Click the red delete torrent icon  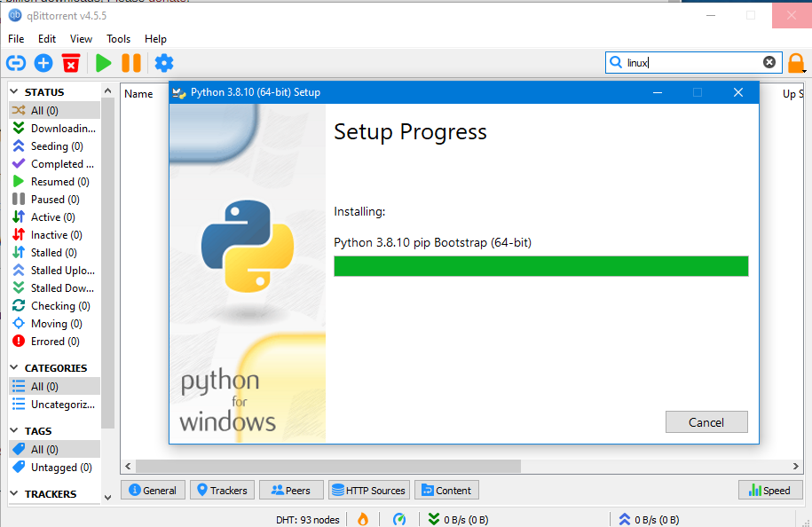coord(71,63)
